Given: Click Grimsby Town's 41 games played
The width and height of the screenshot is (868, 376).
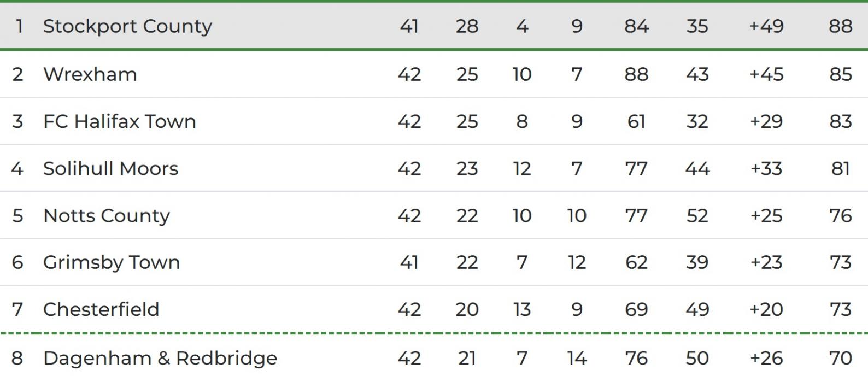Looking at the screenshot, I should pos(409,262).
